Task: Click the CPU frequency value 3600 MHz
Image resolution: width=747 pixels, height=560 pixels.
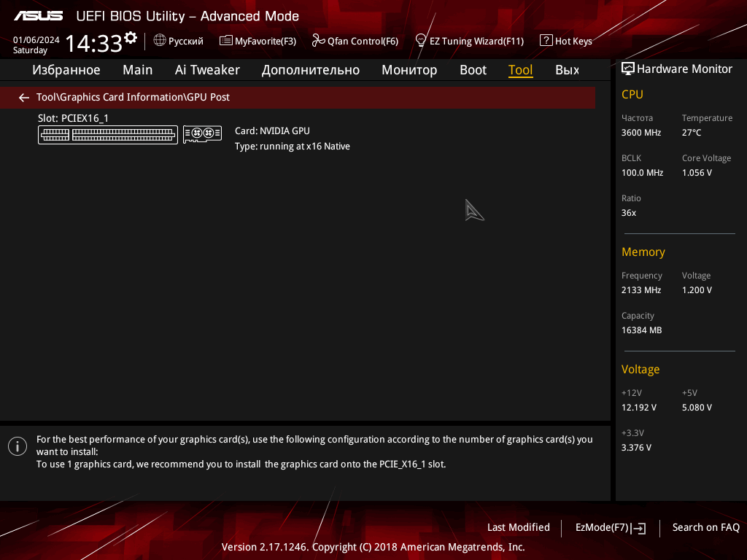Action: (x=640, y=133)
